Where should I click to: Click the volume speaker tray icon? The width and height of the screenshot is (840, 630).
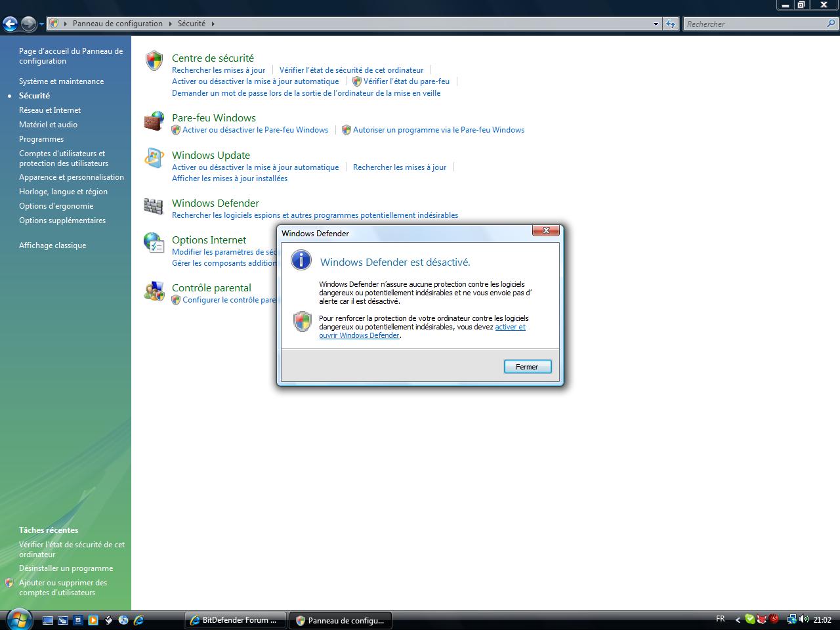coord(804,619)
